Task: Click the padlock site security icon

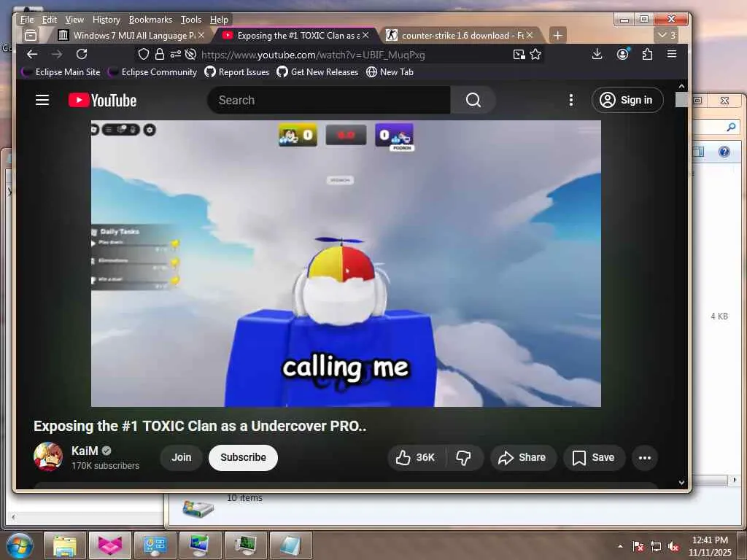Action: point(160,54)
